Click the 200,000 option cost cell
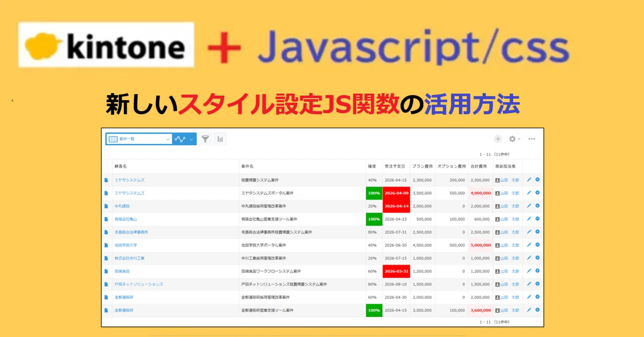The width and height of the screenshot is (644, 337). [451, 180]
